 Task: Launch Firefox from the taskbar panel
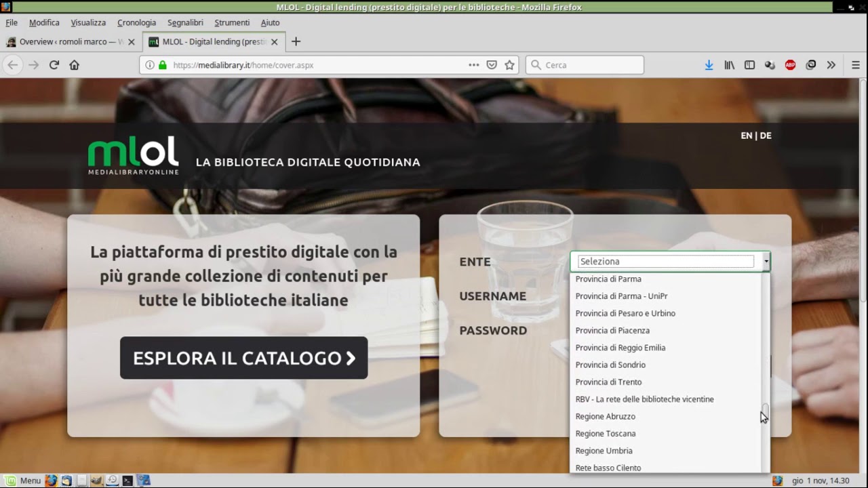[52, 481]
